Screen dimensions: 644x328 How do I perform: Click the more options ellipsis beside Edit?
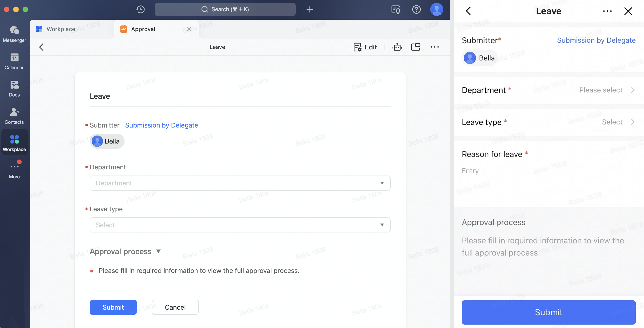435,47
